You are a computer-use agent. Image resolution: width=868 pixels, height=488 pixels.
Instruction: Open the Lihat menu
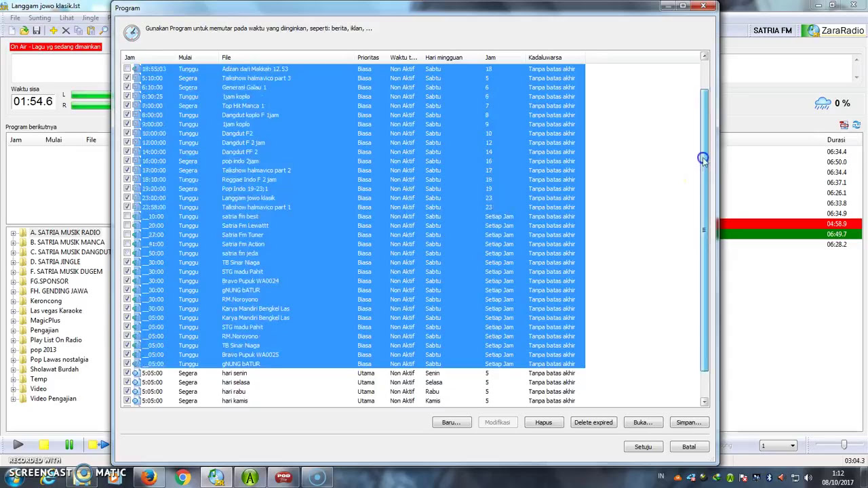click(66, 18)
